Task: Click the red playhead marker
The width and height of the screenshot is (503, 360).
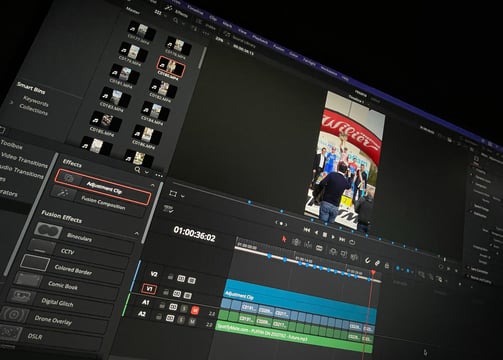Action: point(373,273)
